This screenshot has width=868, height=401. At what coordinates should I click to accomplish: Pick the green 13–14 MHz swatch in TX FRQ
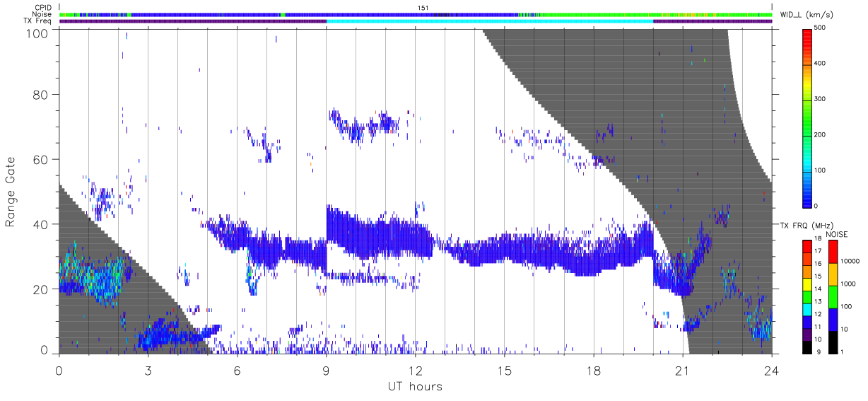[807, 297]
